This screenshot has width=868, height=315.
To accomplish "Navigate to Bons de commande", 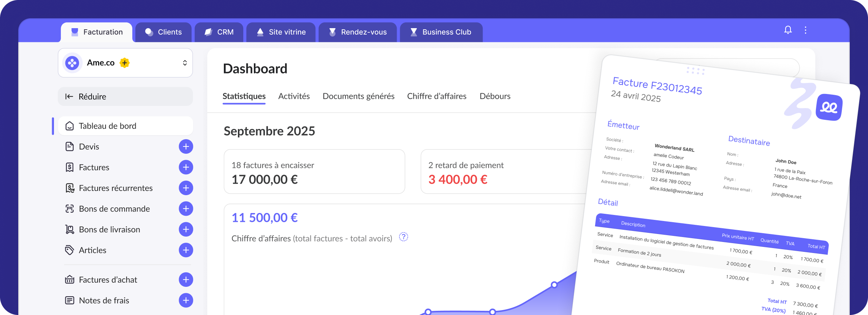I will pyautogui.click(x=114, y=208).
